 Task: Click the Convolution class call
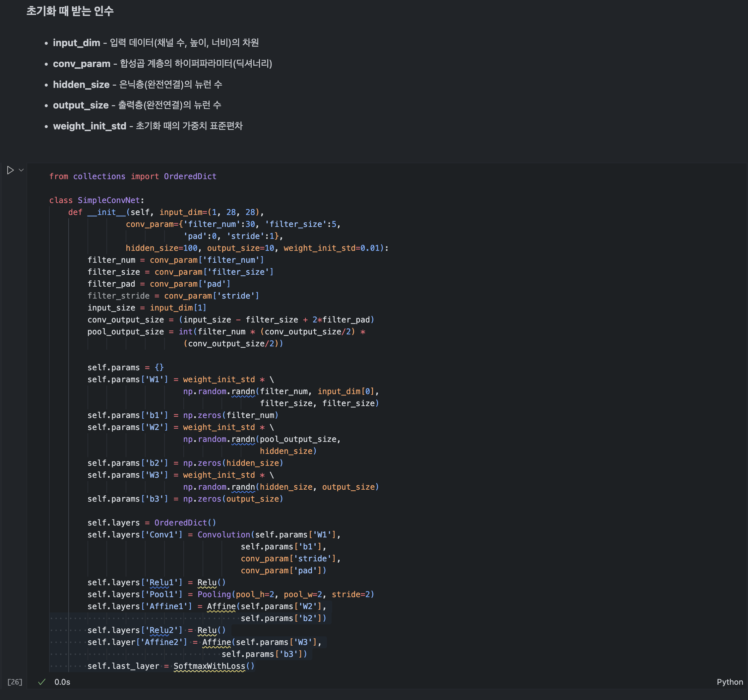224,535
